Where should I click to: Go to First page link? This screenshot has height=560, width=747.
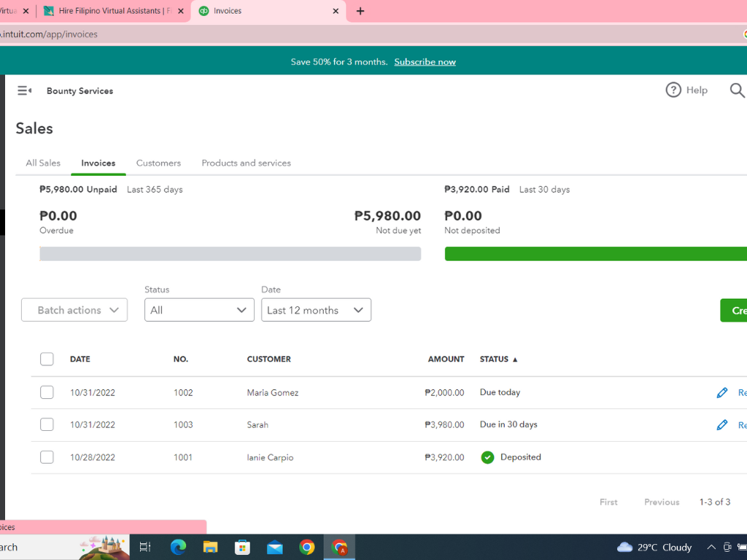(608, 502)
